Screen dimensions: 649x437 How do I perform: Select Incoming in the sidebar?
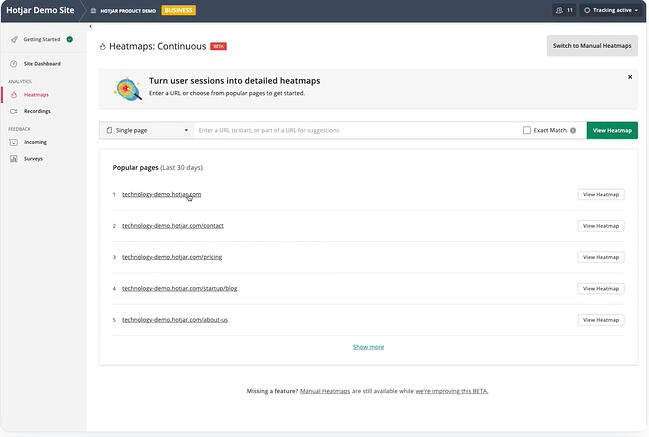35,142
